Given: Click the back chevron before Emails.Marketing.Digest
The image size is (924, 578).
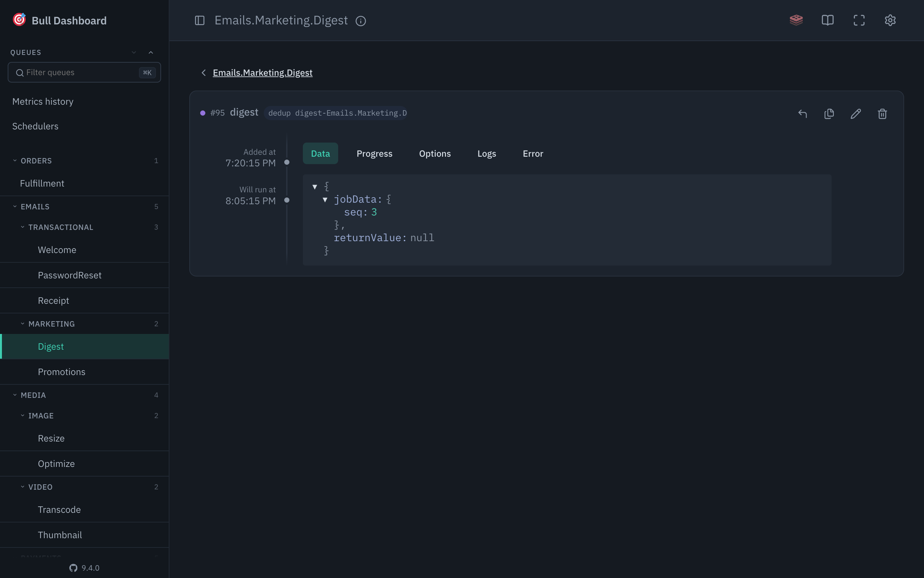Looking at the screenshot, I should point(203,73).
